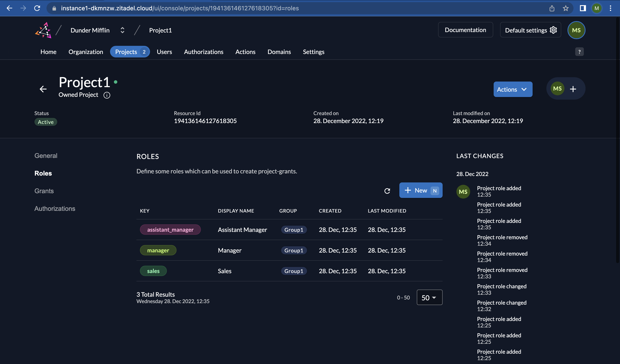Click the browser address bar URL
Viewport: 620px width, 364px height.
pyautogui.click(x=180, y=8)
